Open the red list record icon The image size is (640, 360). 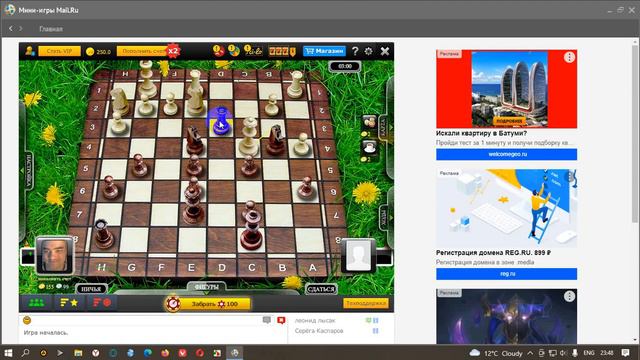102,303
